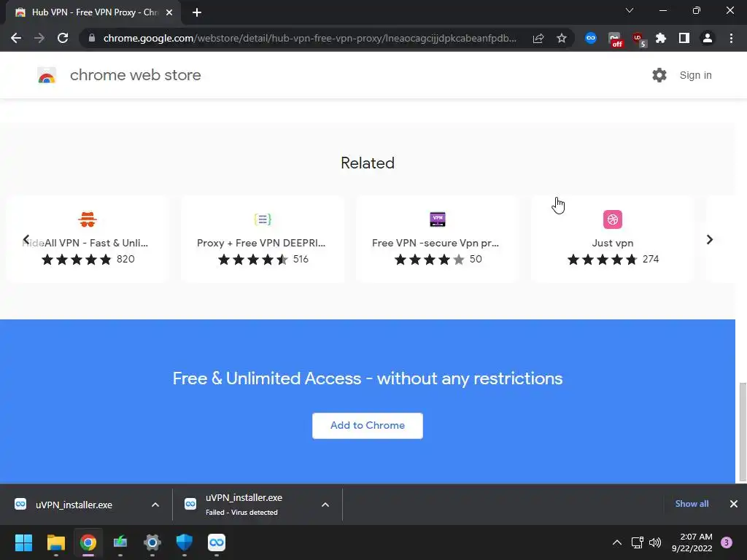The height and width of the screenshot is (560, 747).
Task: Click the lock icon for site information
Action: [x=92, y=38]
